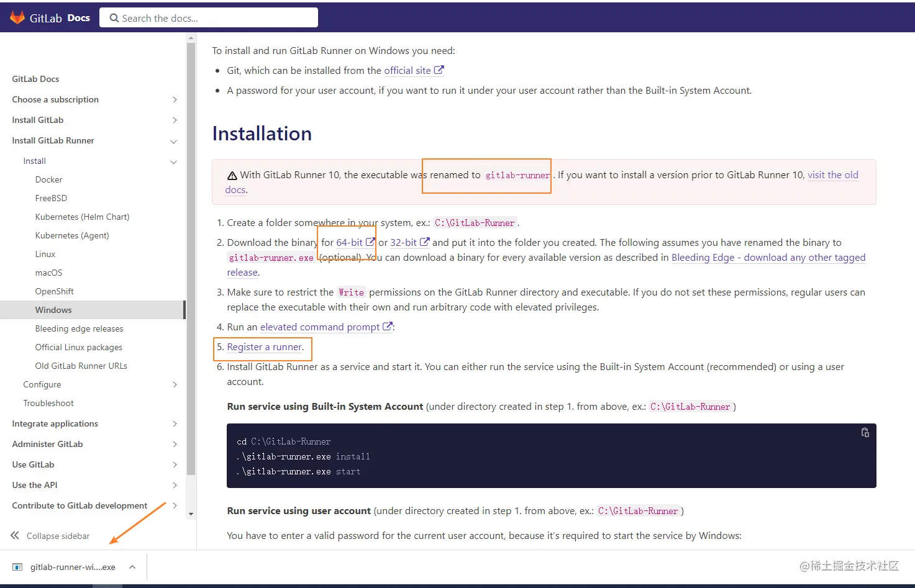Image resolution: width=915 pixels, height=588 pixels.
Task: Select Kubernetes (Agent) in sidebar
Action: (x=72, y=235)
